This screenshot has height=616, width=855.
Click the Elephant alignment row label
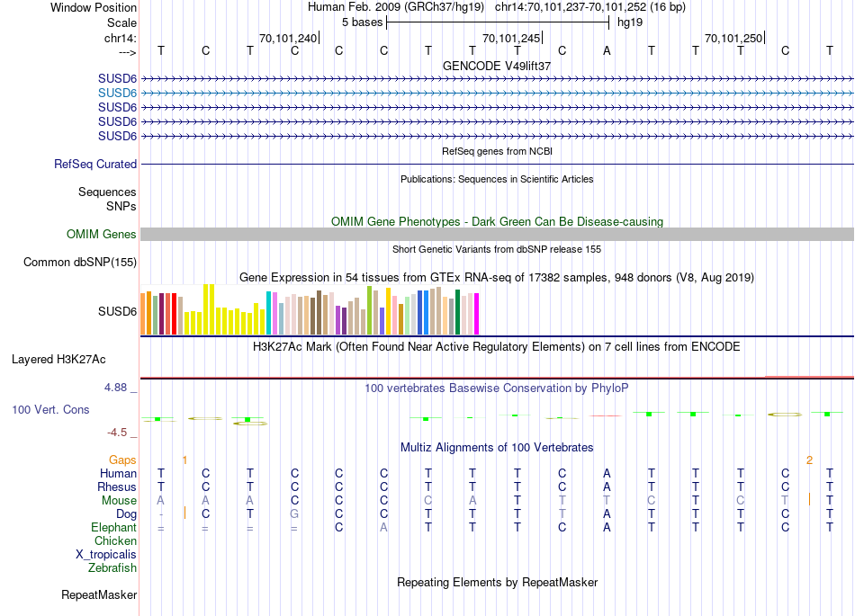coord(114,528)
